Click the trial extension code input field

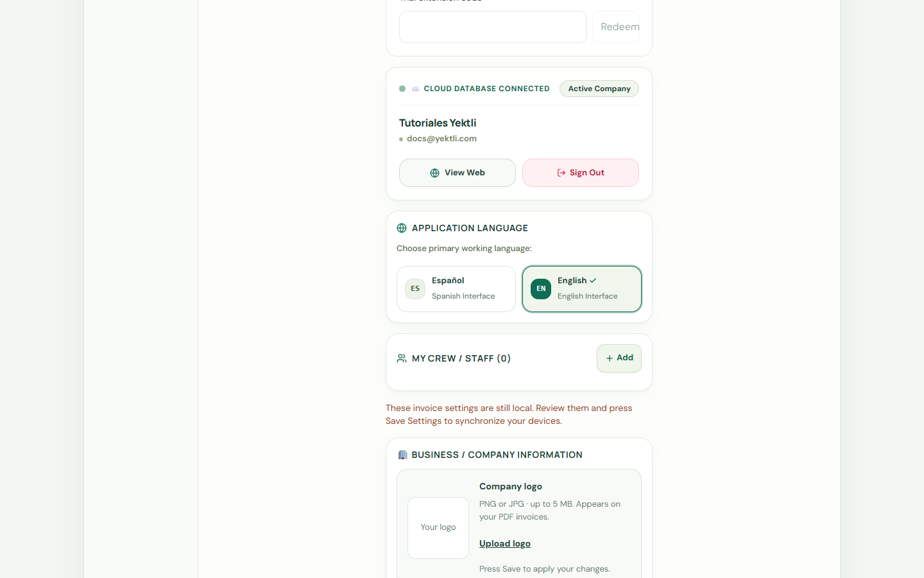pyautogui.click(x=493, y=27)
